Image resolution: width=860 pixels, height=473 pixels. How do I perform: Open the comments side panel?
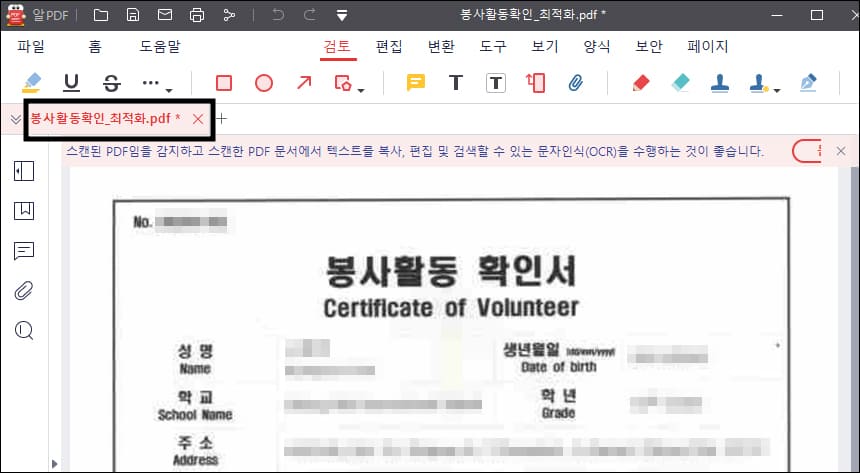click(x=24, y=251)
